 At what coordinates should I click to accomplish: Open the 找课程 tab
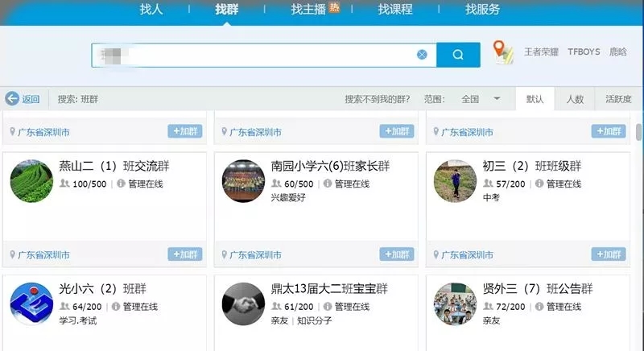point(395,10)
